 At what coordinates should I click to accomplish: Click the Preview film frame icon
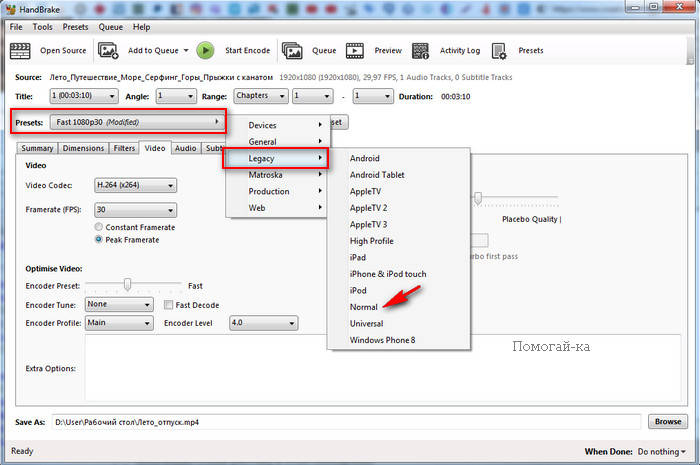click(355, 51)
